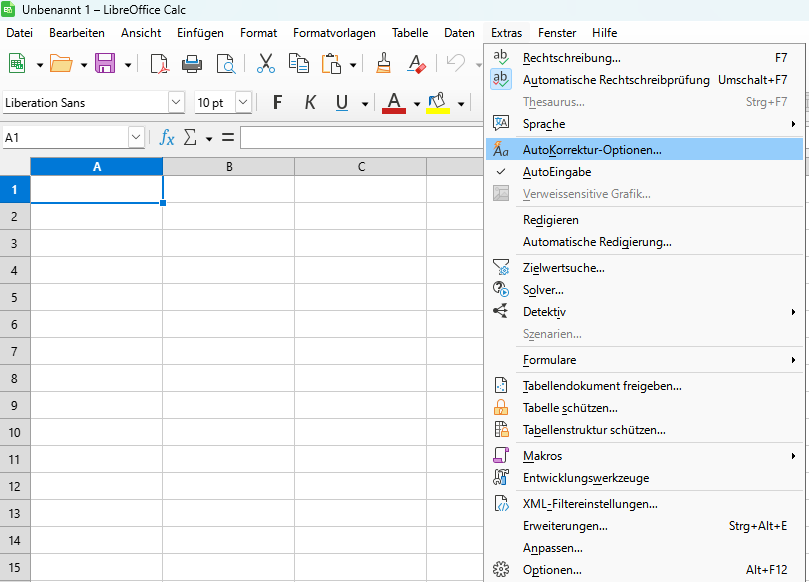Toggle bold formatting F button
809x582 pixels.
278,102
